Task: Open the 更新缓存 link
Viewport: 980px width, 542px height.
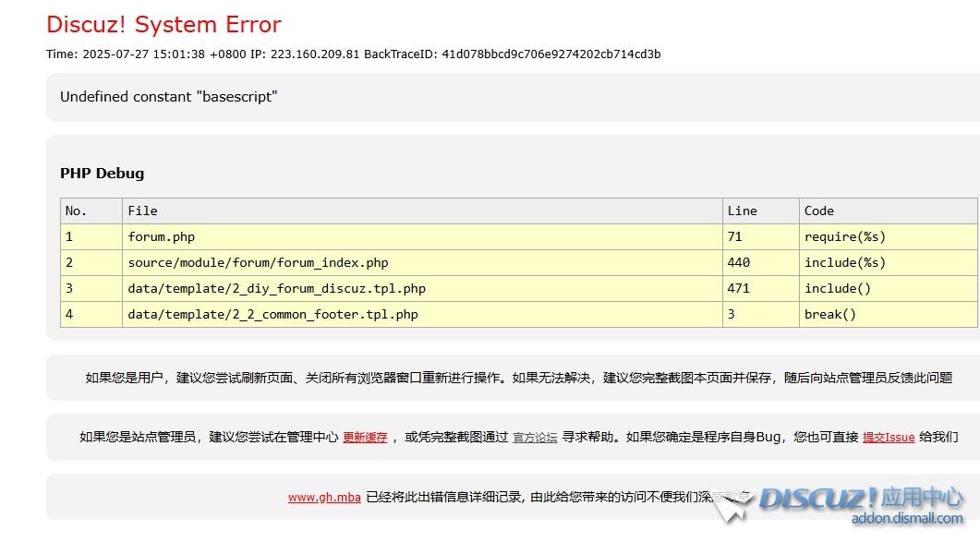Action: coord(365,438)
